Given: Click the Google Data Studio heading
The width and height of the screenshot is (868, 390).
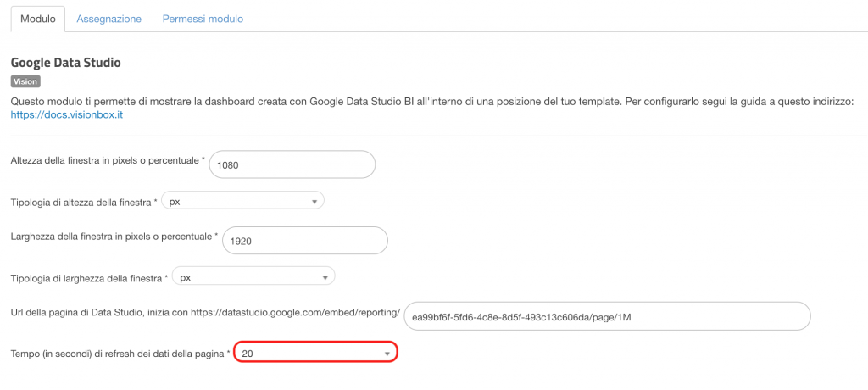Looking at the screenshot, I should pyautogui.click(x=66, y=63).
